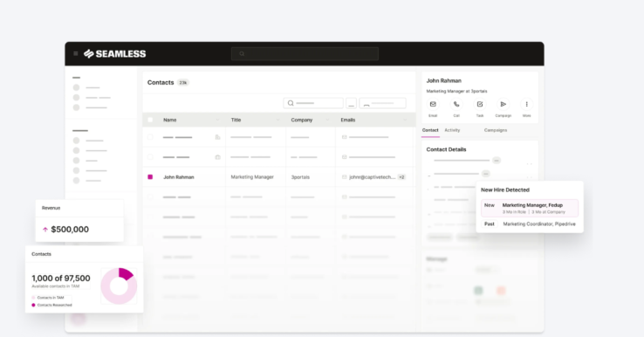The height and width of the screenshot is (337, 644).
Task: Click the 3 Mo in Role detail text
Action: click(x=514, y=212)
